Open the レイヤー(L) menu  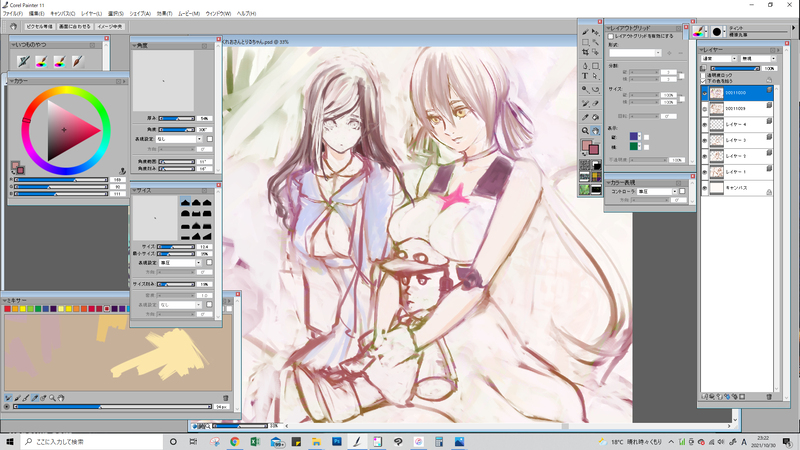coord(91,13)
